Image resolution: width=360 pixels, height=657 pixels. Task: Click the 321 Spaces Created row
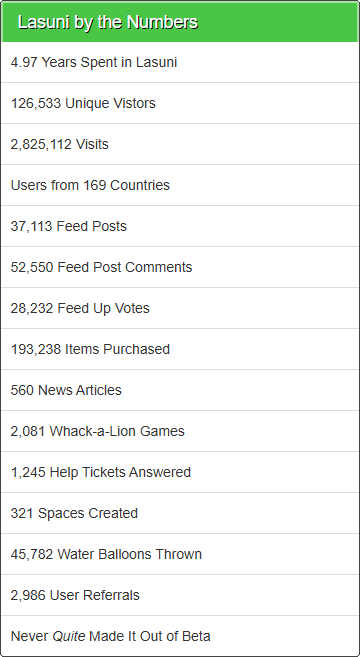(x=180, y=514)
